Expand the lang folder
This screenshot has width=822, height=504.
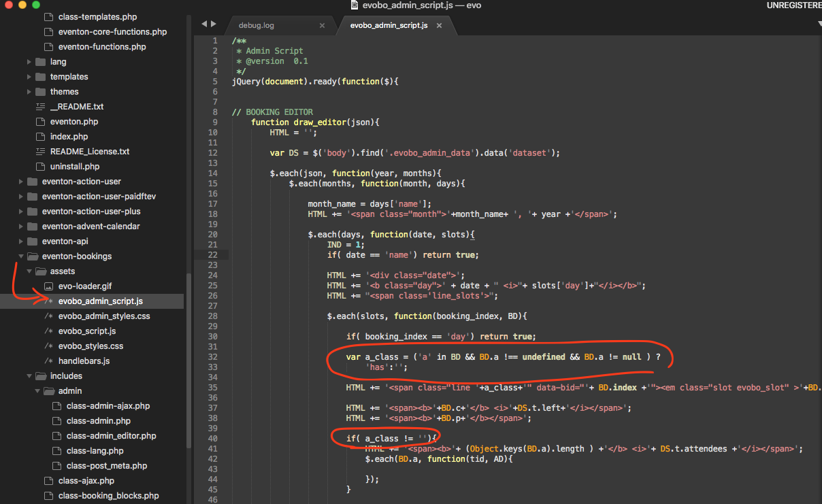(x=29, y=62)
